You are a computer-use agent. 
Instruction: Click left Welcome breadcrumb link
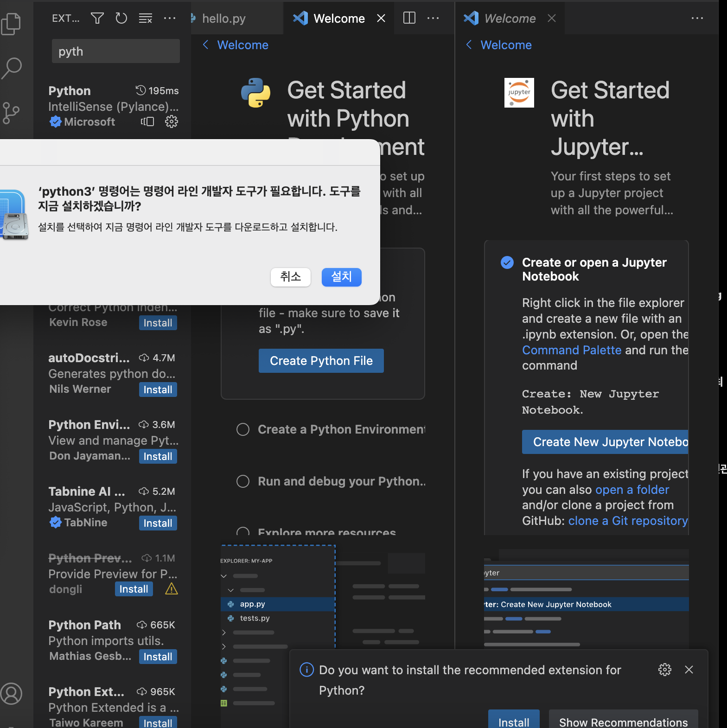click(x=242, y=45)
